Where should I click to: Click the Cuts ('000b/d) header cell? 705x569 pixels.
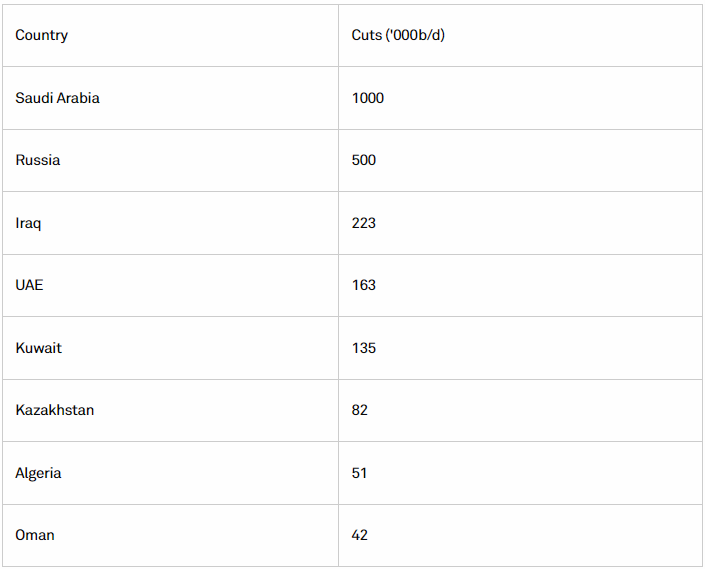point(520,36)
